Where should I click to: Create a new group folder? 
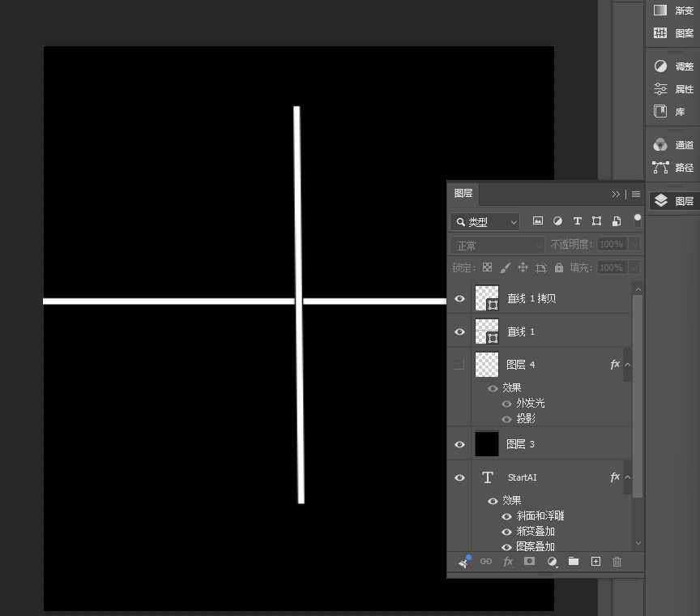(x=574, y=561)
